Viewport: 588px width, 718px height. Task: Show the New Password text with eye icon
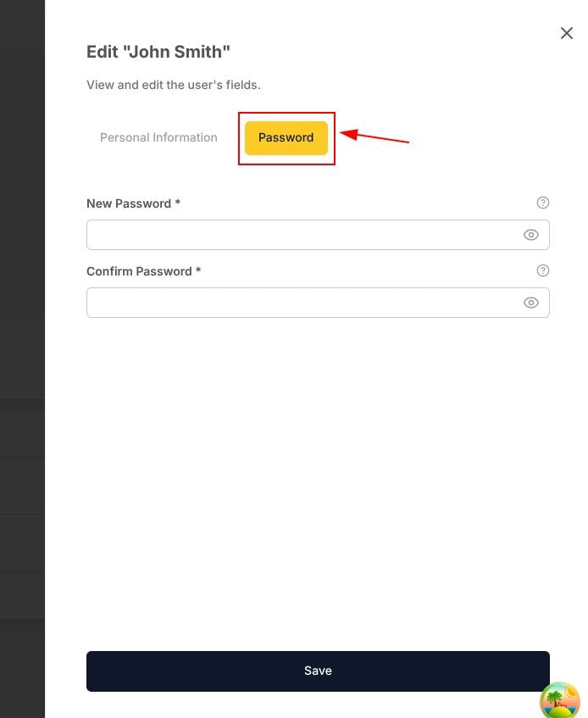(x=530, y=235)
